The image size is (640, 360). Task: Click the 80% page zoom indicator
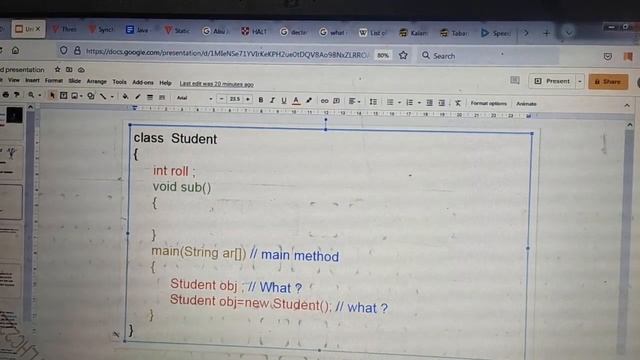point(382,55)
